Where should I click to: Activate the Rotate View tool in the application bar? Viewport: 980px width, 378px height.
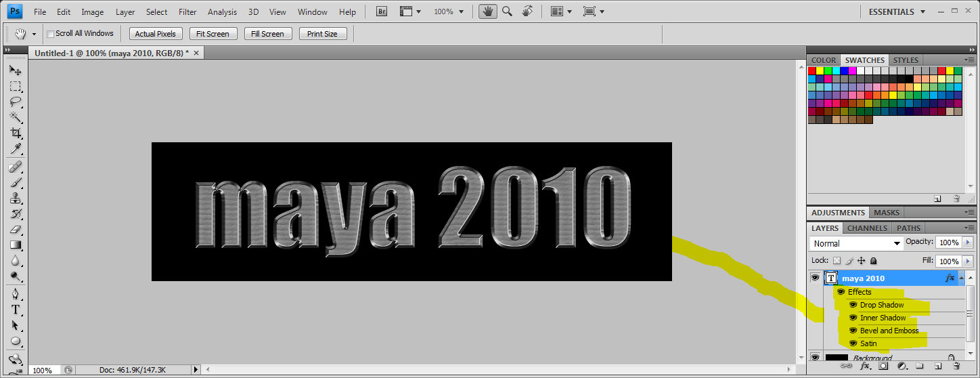click(x=528, y=12)
